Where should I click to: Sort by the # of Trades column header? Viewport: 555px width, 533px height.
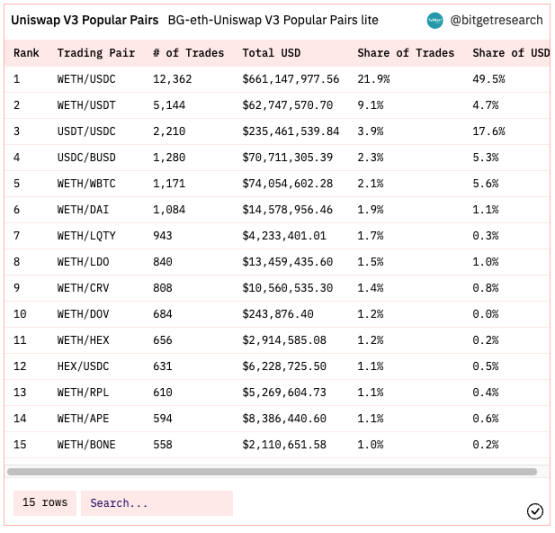(x=188, y=53)
